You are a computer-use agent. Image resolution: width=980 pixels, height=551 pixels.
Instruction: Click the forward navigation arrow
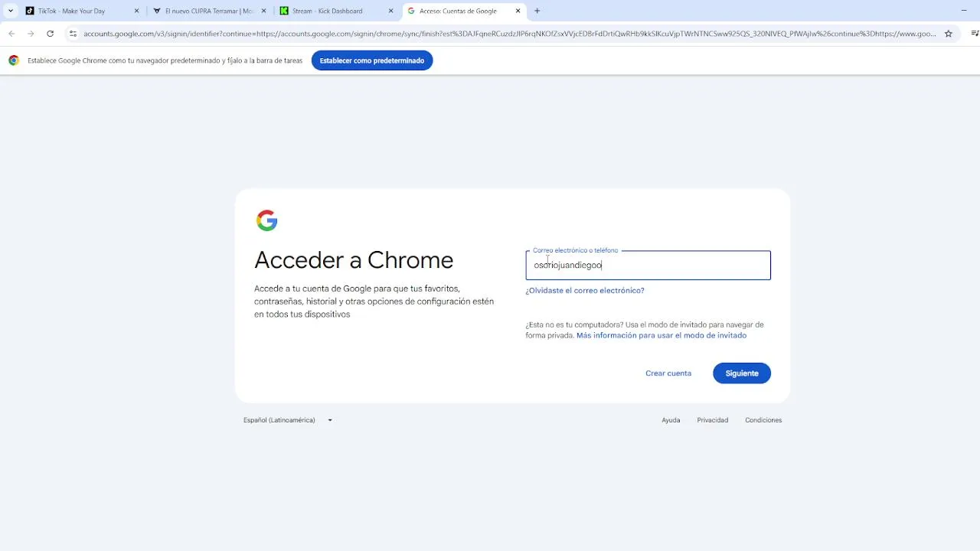[31, 34]
